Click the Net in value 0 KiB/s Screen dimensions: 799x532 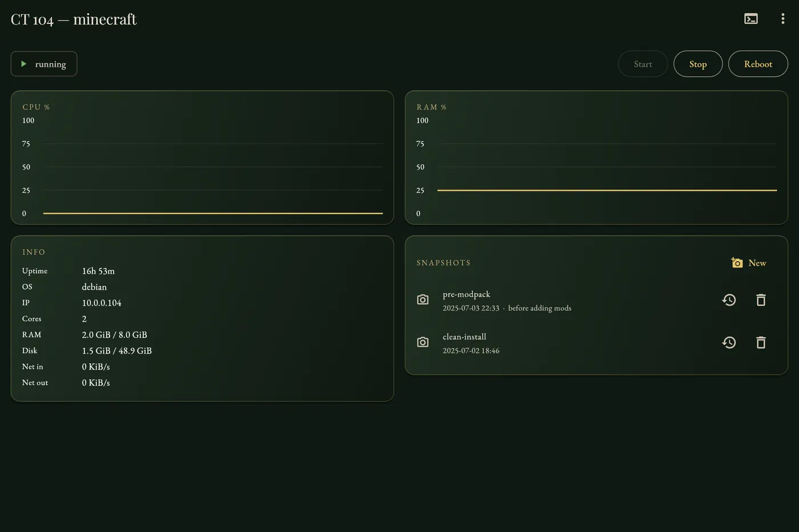click(x=96, y=367)
